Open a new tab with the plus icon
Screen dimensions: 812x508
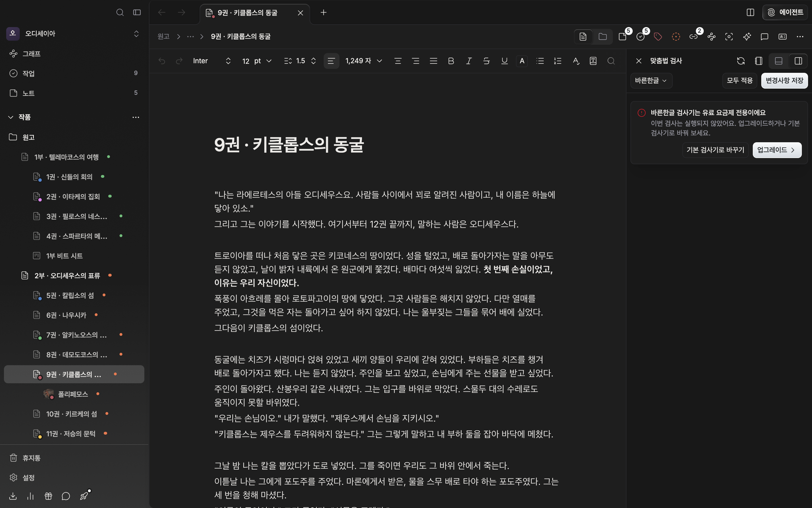pyautogui.click(x=323, y=12)
